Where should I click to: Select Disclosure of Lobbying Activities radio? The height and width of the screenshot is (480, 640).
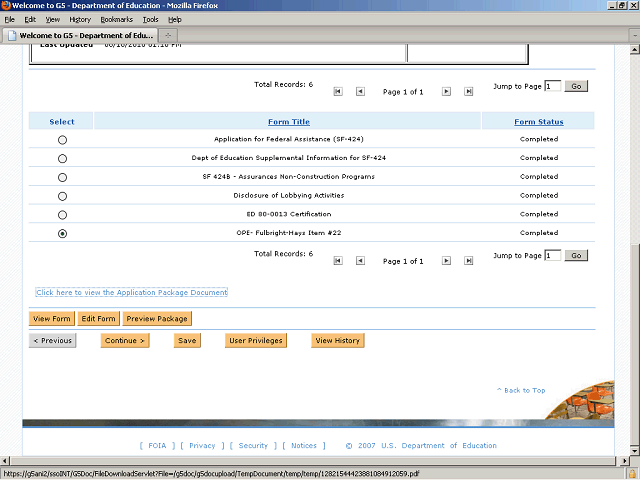(x=62, y=196)
